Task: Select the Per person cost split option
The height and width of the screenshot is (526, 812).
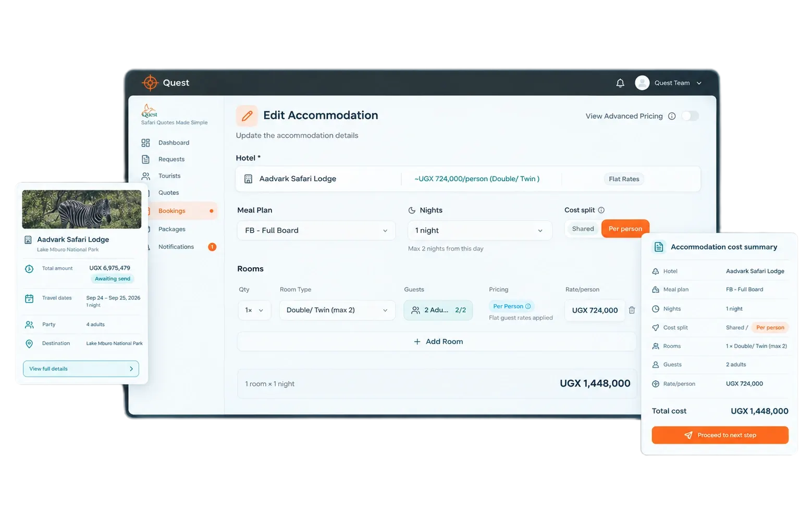Action: click(625, 229)
